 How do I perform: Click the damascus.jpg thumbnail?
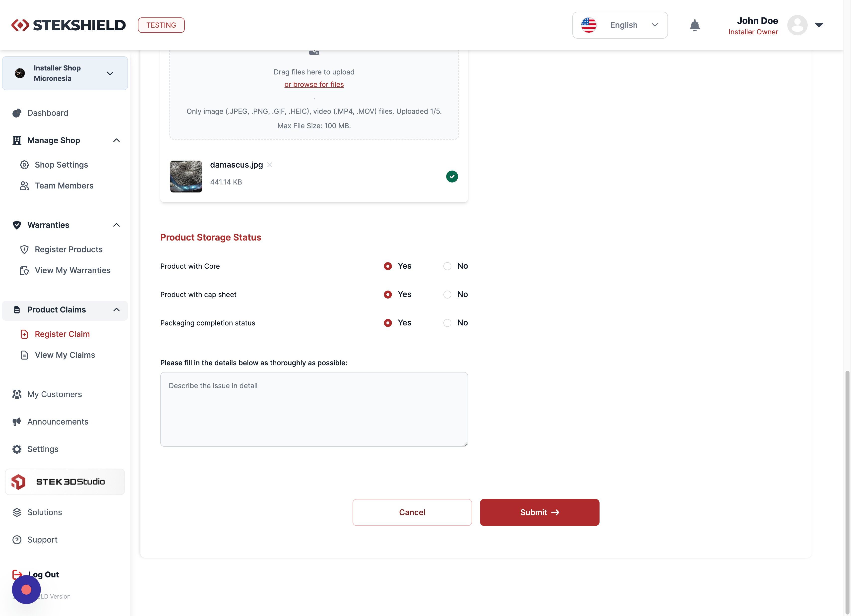click(186, 176)
